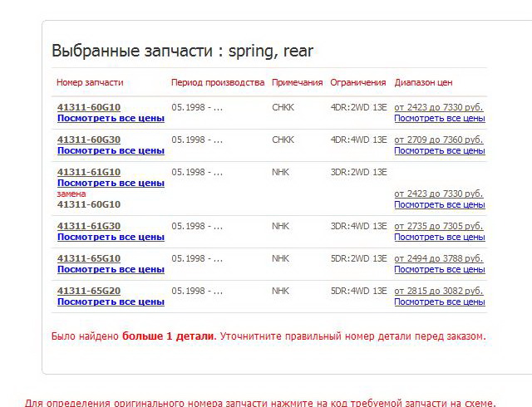Open the 41311-65G20 part link

click(x=88, y=291)
